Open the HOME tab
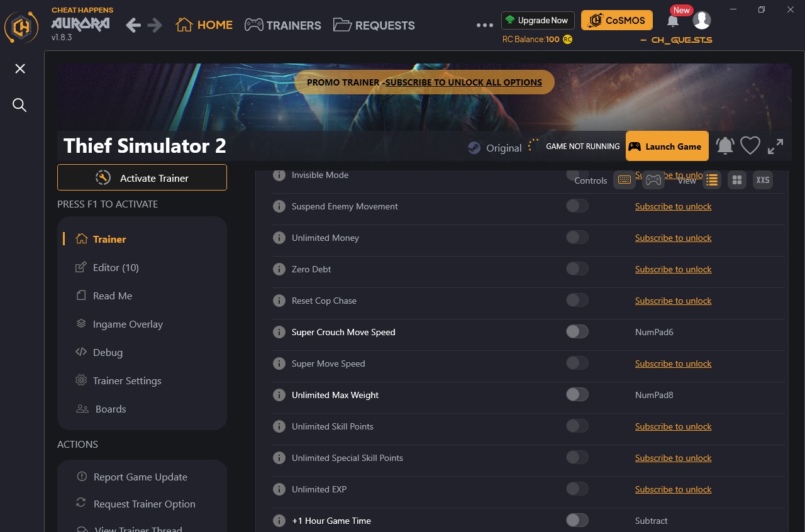The width and height of the screenshot is (805, 532). click(204, 25)
